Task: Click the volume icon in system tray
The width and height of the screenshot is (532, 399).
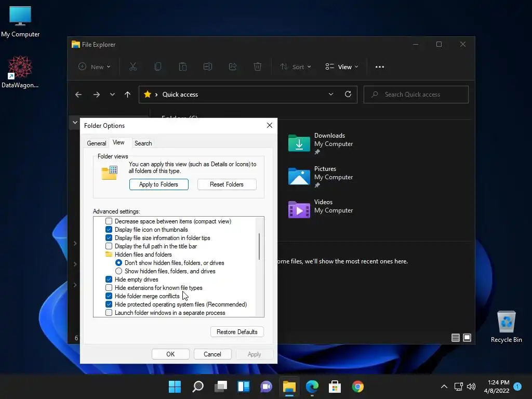Action: click(471, 387)
